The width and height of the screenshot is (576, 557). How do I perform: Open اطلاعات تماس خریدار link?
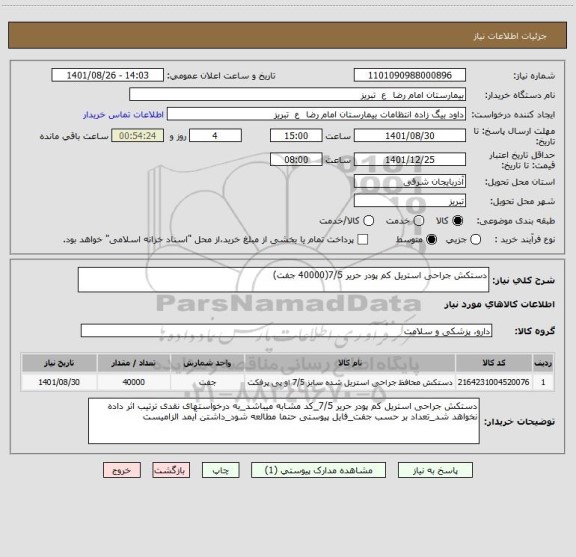pyautogui.click(x=123, y=115)
